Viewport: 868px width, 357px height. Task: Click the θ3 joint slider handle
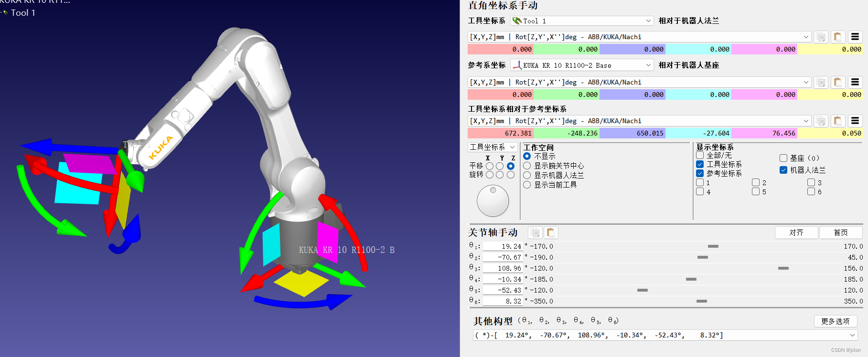pos(783,268)
